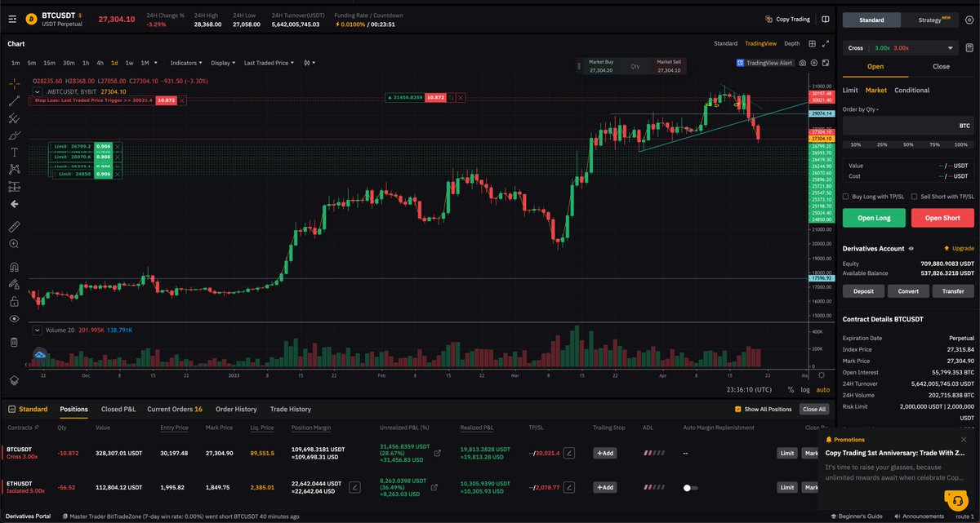Collapse the MBTCUSDT legend chevron
The height and width of the screenshot is (523, 980).
coord(38,92)
